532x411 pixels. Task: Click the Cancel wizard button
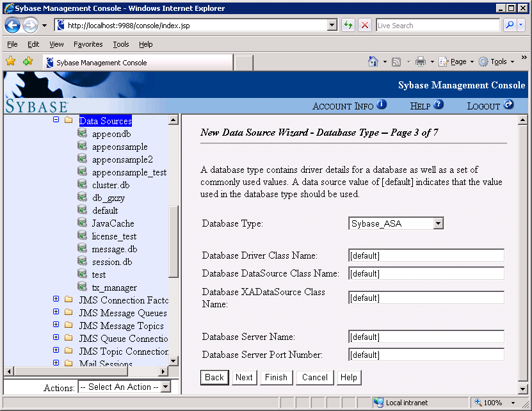(x=315, y=378)
